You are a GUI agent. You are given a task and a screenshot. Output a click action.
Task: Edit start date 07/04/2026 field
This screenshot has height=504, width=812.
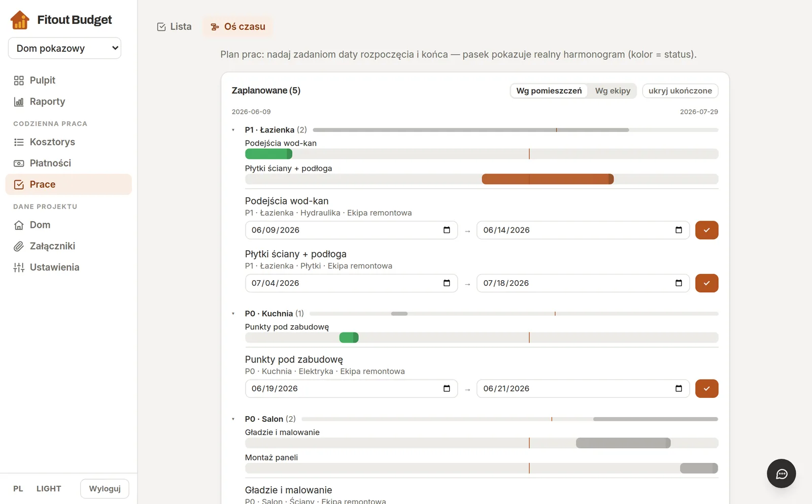pos(351,283)
